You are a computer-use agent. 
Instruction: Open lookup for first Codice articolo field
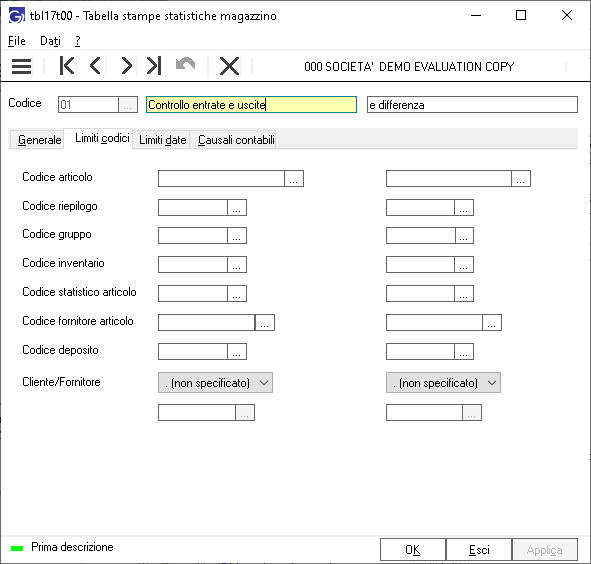(x=294, y=179)
